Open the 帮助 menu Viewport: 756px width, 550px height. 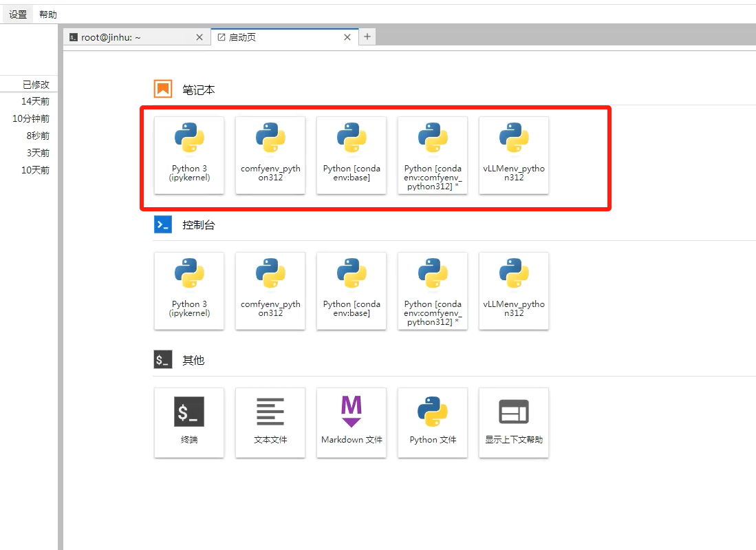click(x=47, y=14)
